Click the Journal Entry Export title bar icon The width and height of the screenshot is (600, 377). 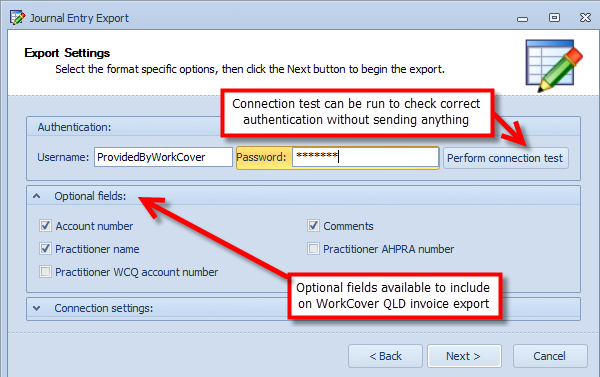coord(18,18)
